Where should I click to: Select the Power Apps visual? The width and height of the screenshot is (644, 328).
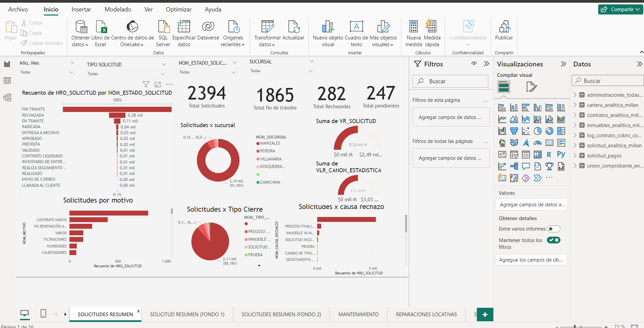[526, 178]
